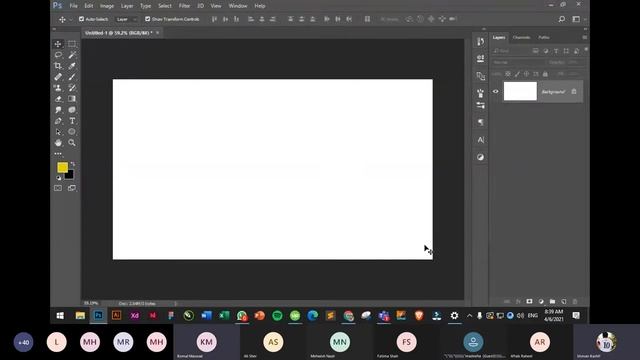The height and width of the screenshot is (360, 640).
Task: Swap foreground and background colors
Action: [x=73, y=164]
